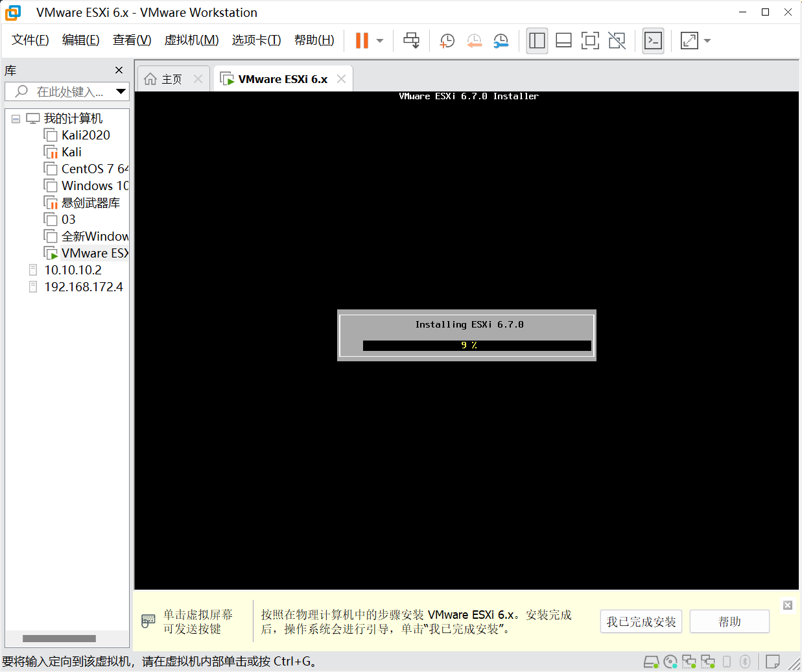The image size is (802, 672).
Task: Click the 我已完成安装 button
Action: (641, 621)
